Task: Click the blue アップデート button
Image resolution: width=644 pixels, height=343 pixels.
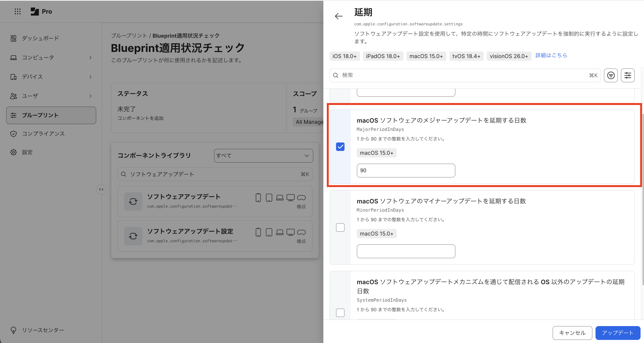Action: tap(618, 333)
